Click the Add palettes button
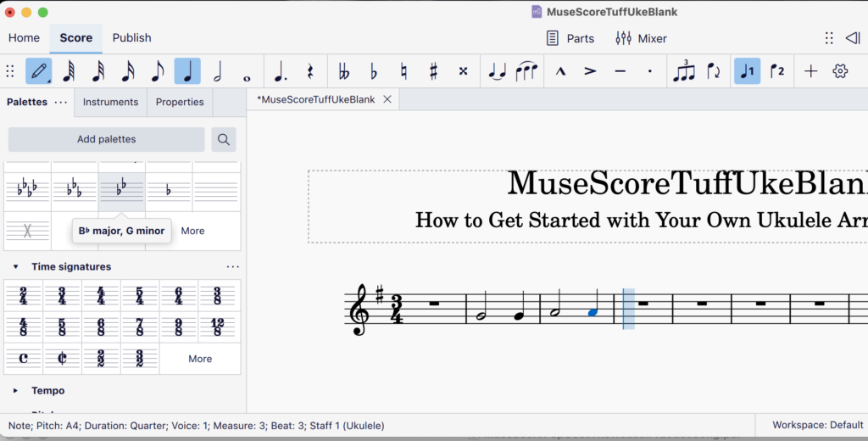Screen dimensions: 868x441 tap(106, 139)
